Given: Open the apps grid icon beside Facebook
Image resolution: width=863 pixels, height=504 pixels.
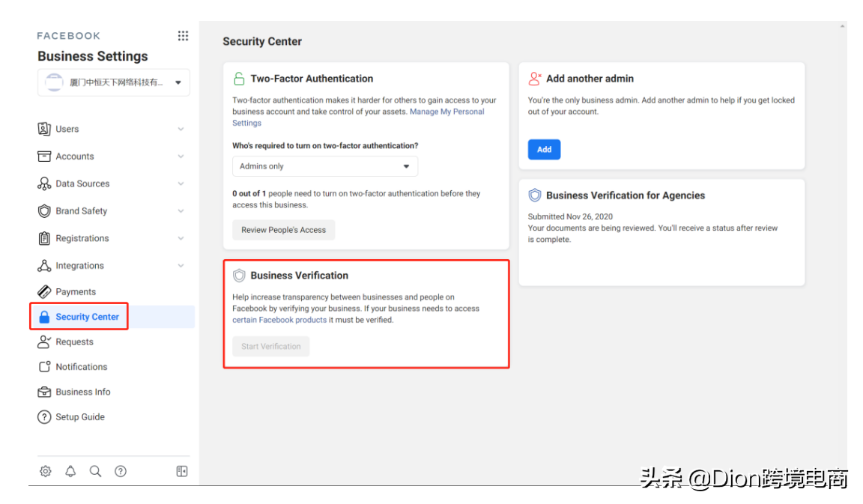Looking at the screenshot, I should point(183,36).
